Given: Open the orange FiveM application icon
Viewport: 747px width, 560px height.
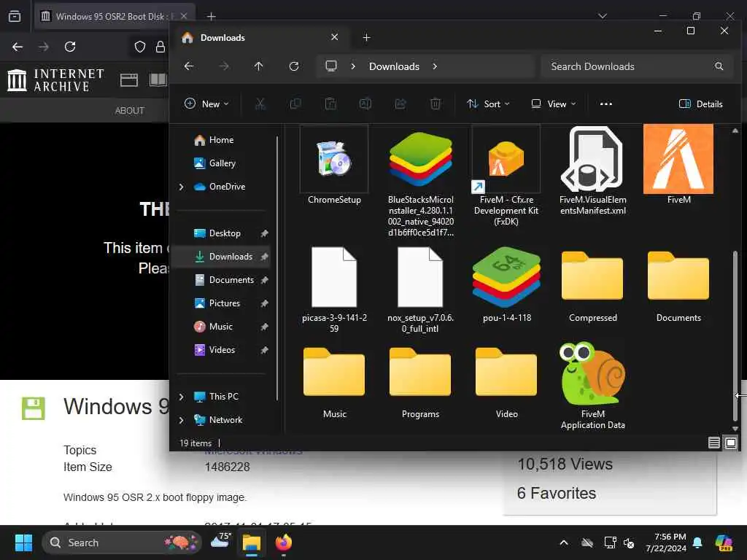Looking at the screenshot, I should (678, 159).
